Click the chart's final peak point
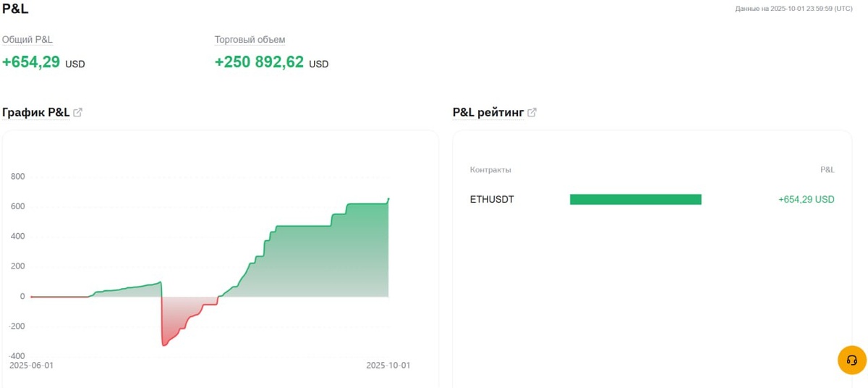This screenshot has width=868, height=388. [388, 198]
